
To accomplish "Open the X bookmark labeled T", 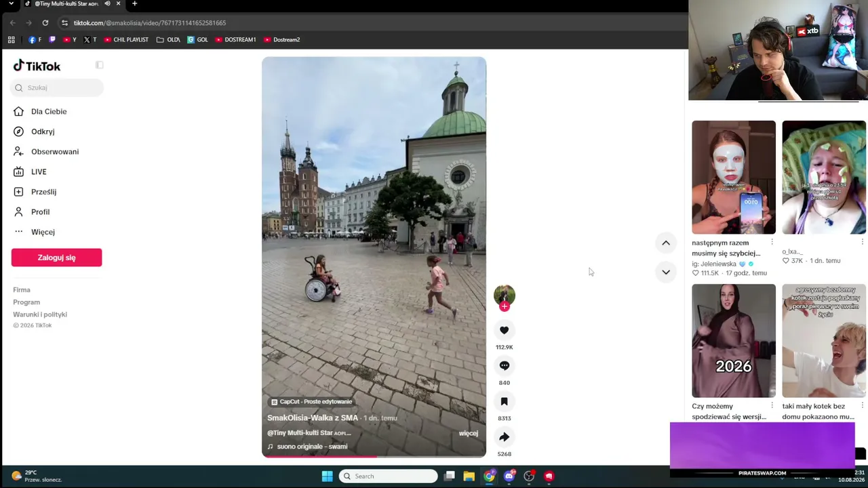I will 90,40.
